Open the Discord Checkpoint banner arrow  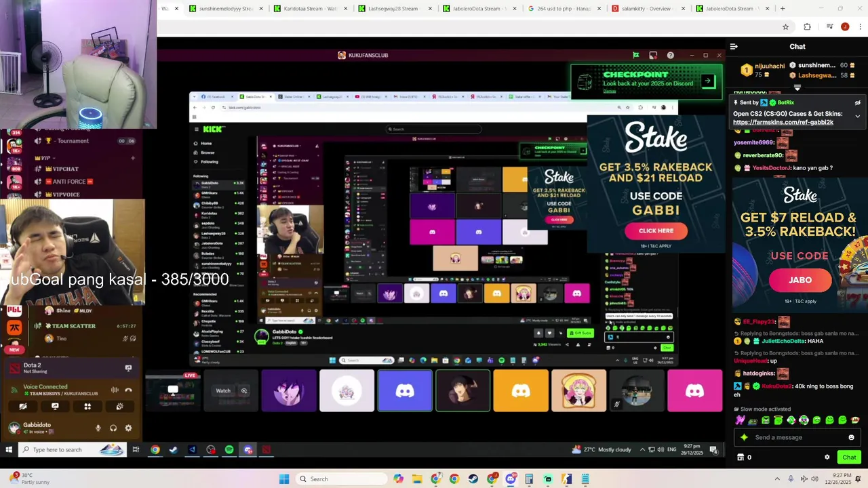(x=707, y=81)
